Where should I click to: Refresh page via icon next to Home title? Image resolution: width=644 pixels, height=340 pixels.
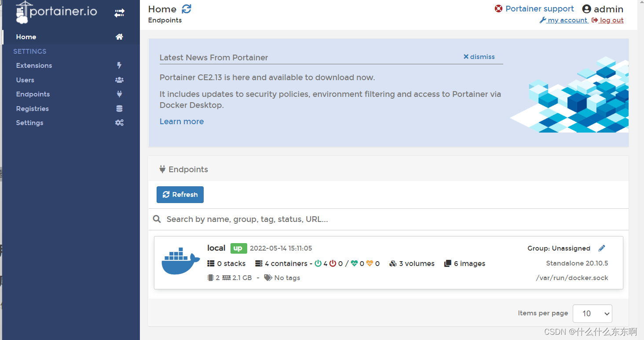pos(187,9)
